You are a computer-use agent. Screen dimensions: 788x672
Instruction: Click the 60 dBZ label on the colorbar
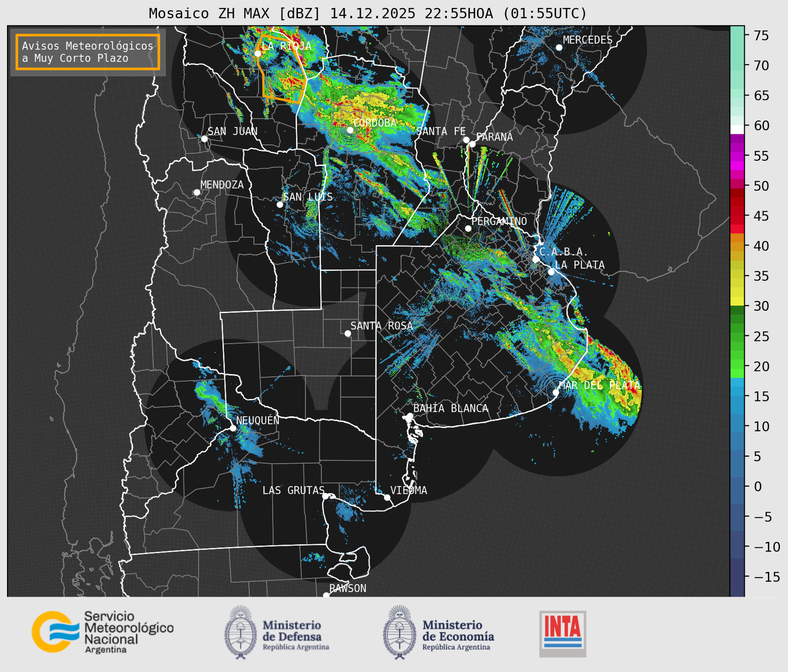[761, 126]
